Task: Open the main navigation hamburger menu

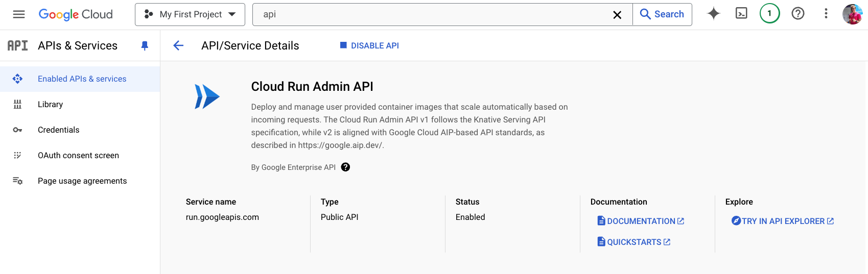Action: pos(19,14)
